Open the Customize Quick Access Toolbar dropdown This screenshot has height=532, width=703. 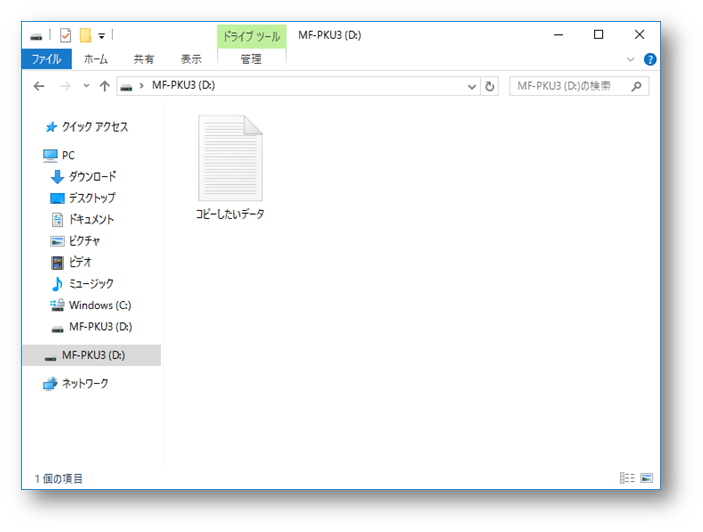pos(102,36)
